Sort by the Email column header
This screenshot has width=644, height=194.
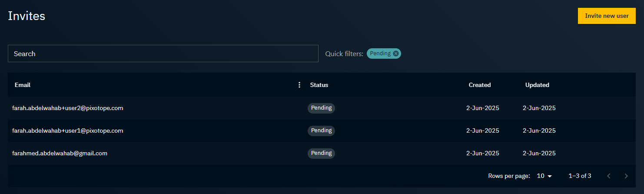tap(23, 85)
